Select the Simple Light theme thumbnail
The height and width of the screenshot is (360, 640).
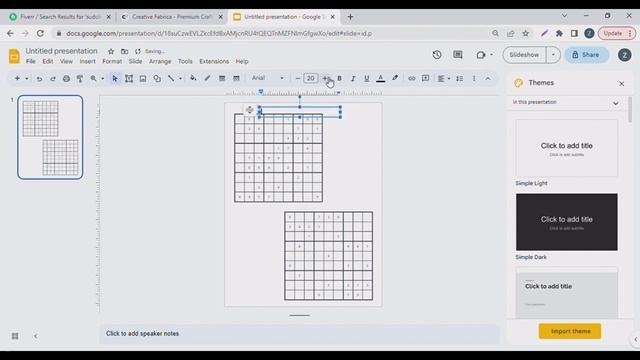[x=567, y=148]
